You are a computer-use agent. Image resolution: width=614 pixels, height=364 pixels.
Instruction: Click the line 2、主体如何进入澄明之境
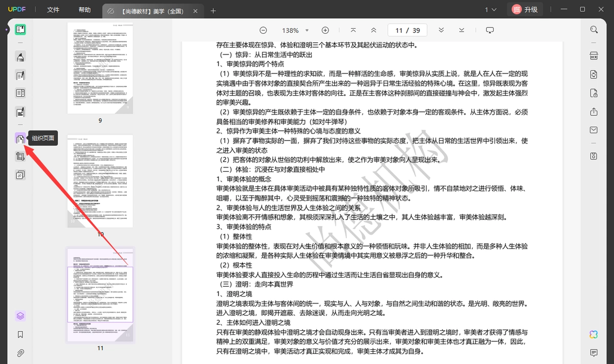coord(253,323)
